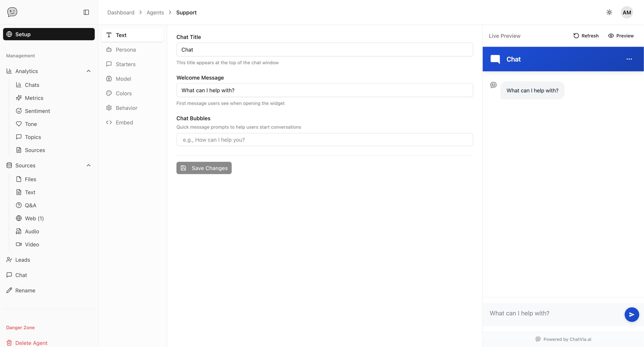Switch to the Embed settings tab
Image resolution: width=644 pixels, height=347 pixels.
(x=124, y=123)
